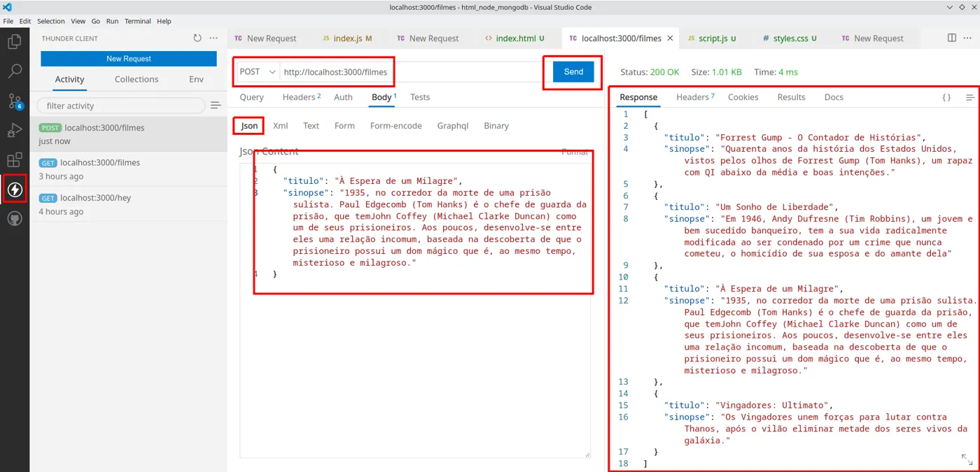This screenshot has width=980, height=472.
Task: Open the request Headers tab
Action: pyautogui.click(x=301, y=97)
